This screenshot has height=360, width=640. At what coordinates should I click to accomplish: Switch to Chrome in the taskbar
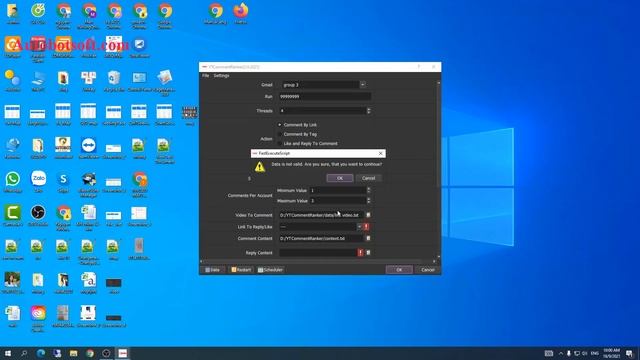point(90,353)
